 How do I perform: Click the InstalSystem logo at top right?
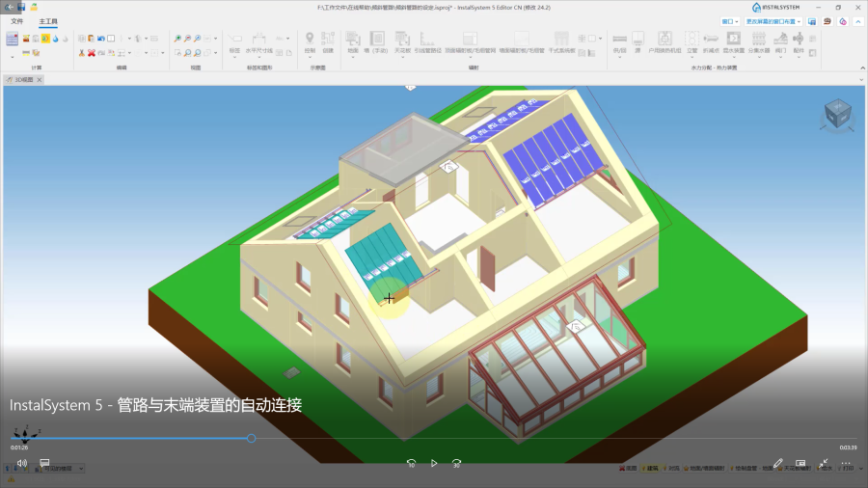[776, 7]
